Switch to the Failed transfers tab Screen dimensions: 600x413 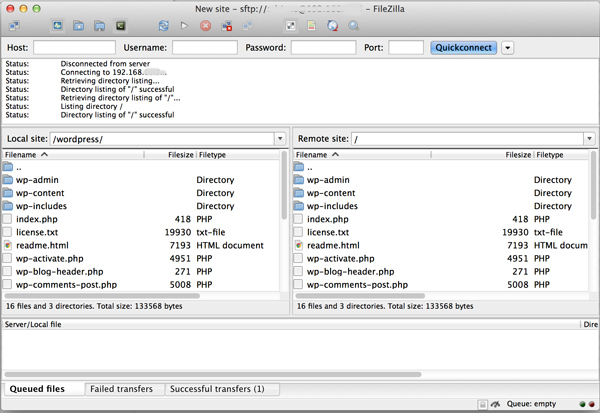point(125,389)
